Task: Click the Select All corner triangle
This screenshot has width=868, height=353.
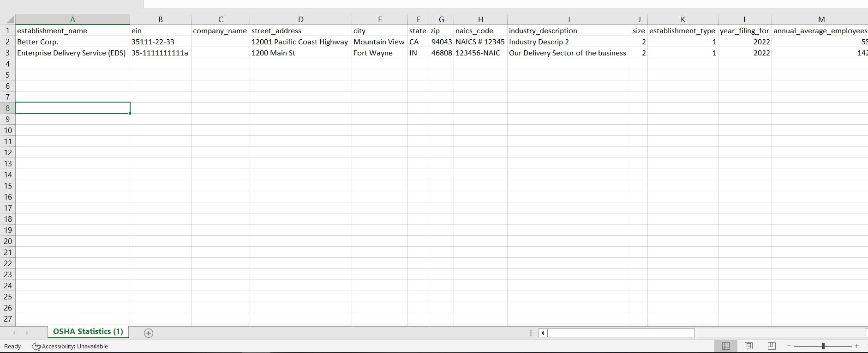Action: [x=10, y=20]
